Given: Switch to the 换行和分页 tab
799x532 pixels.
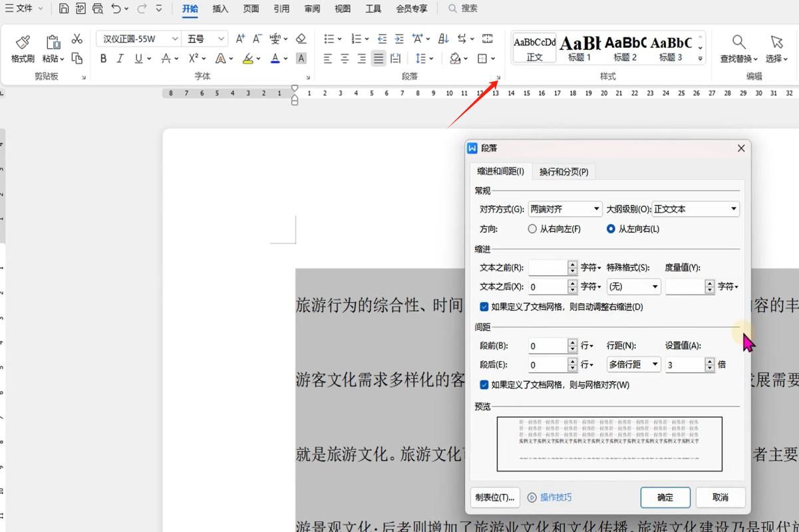Looking at the screenshot, I should 563,172.
